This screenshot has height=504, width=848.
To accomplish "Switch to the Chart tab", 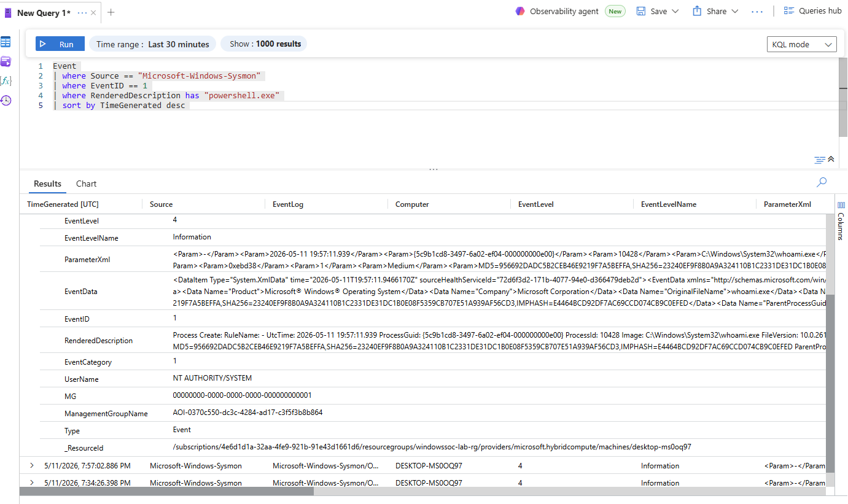I will tap(86, 184).
